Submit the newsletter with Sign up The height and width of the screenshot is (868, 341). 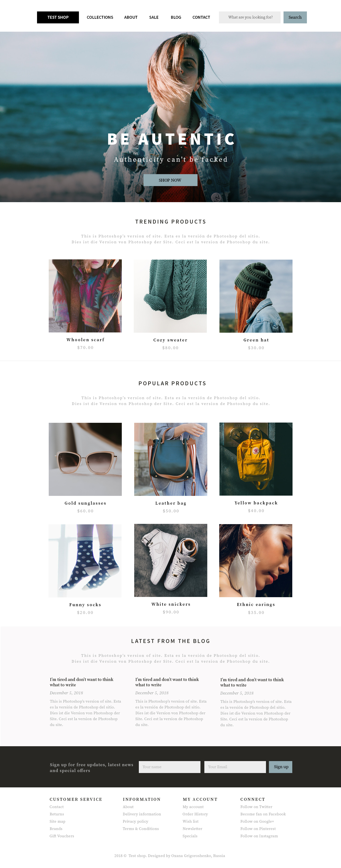pyautogui.click(x=281, y=767)
